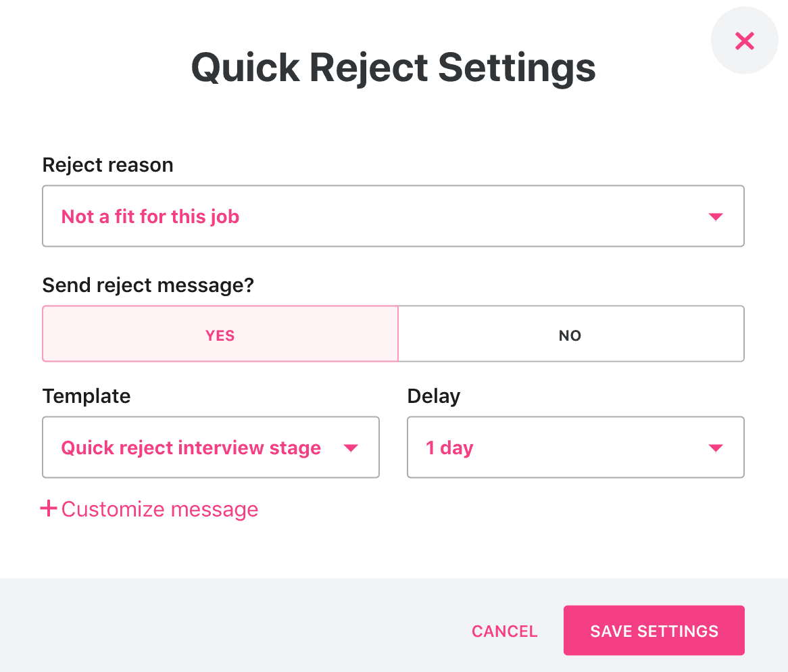The image size is (788, 672).
Task: Click the Reject reason caret arrow
Action: point(715,216)
